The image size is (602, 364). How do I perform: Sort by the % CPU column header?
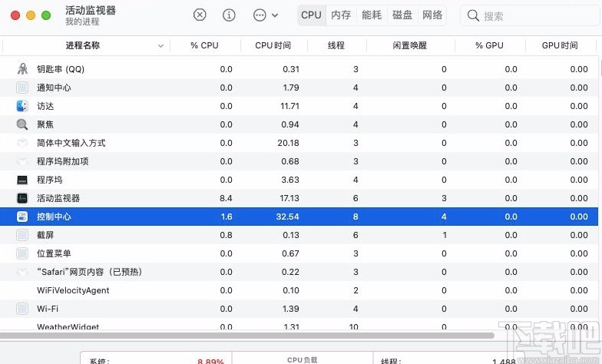204,45
